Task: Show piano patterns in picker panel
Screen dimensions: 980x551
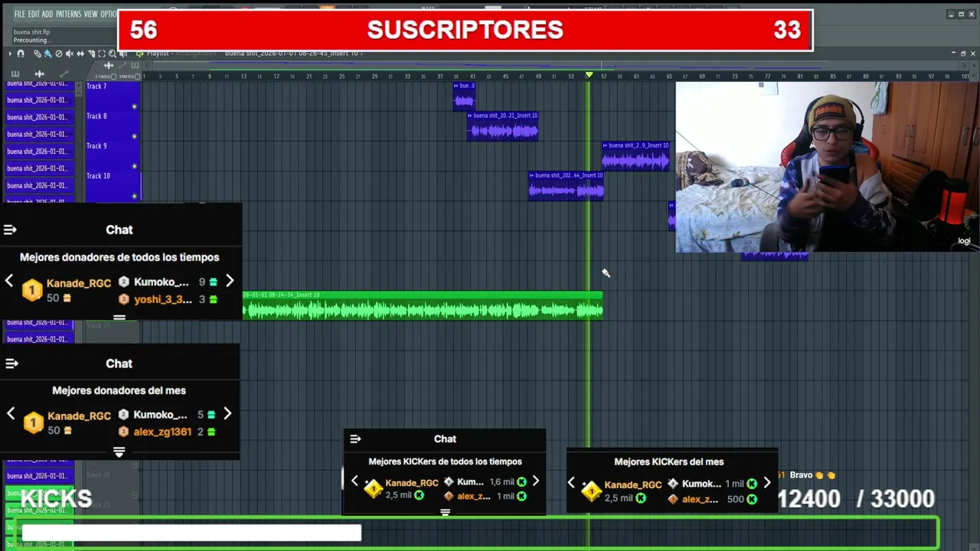Action: [15, 74]
